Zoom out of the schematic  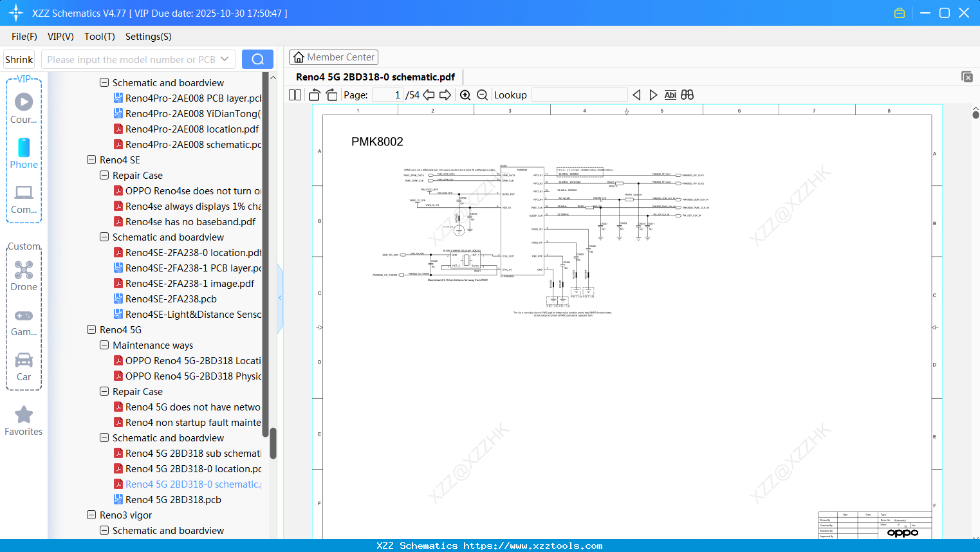point(482,95)
